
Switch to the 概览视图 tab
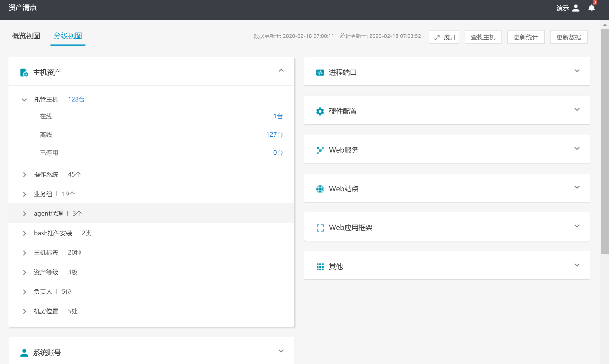pos(26,36)
